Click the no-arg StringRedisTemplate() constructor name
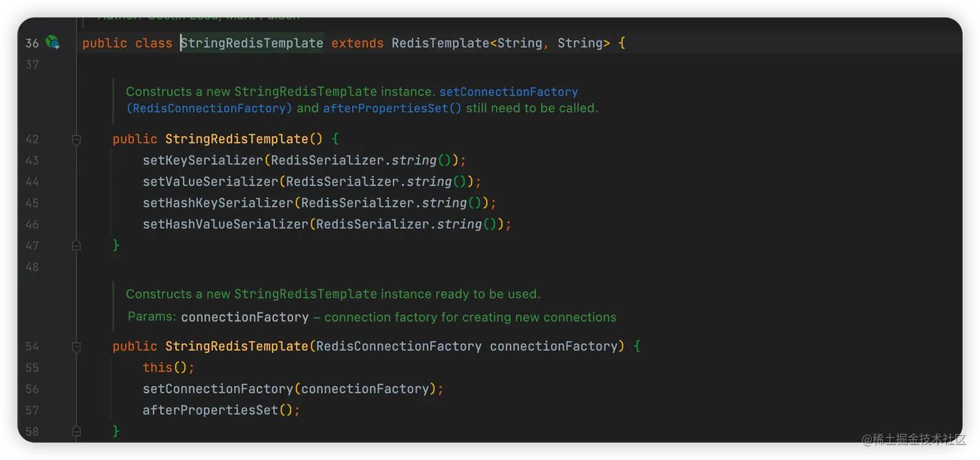 (237, 139)
